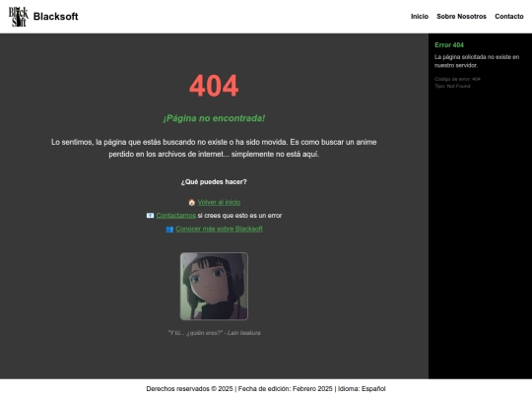Click the large red 404 heading

click(214, 86)
